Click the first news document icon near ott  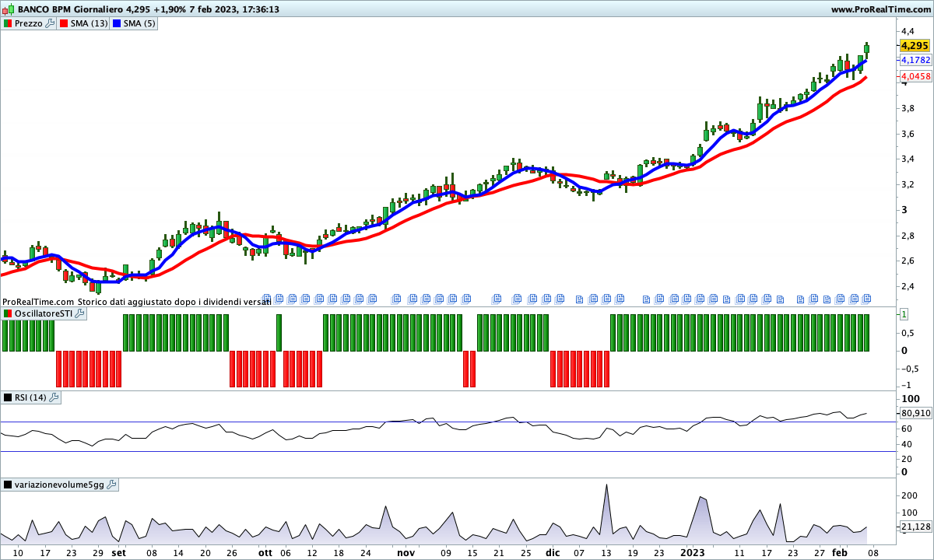coord(267,298)
